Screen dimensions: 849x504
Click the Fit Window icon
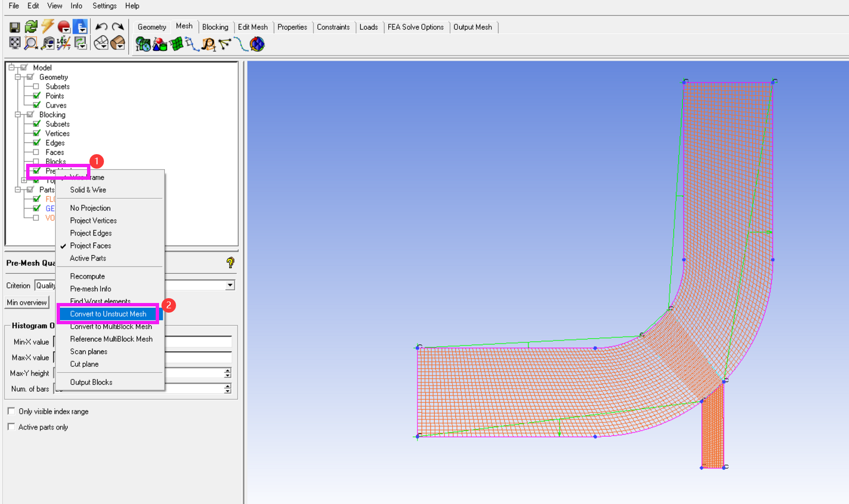click(x=15, y=43)
